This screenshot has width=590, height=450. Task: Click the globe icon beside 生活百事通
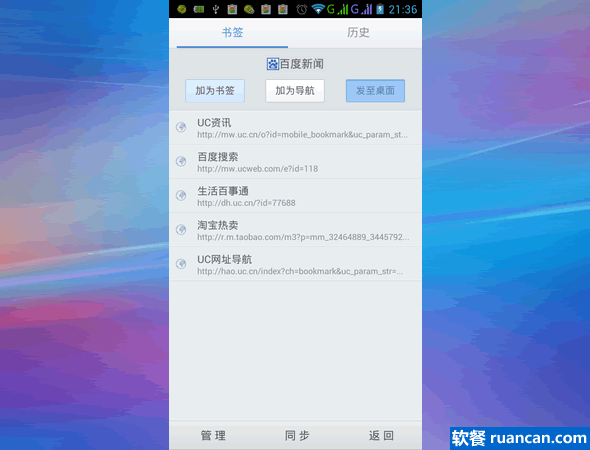(181, 196)
